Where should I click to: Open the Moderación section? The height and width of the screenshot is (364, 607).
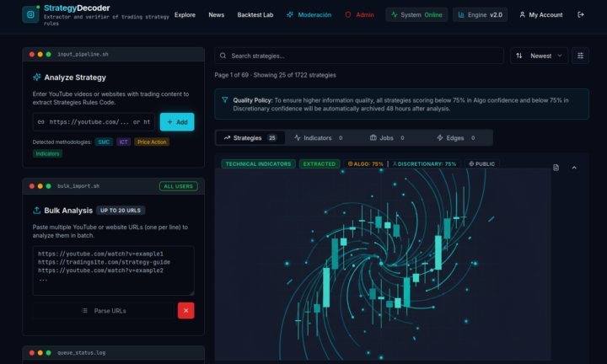coord(309,14)
